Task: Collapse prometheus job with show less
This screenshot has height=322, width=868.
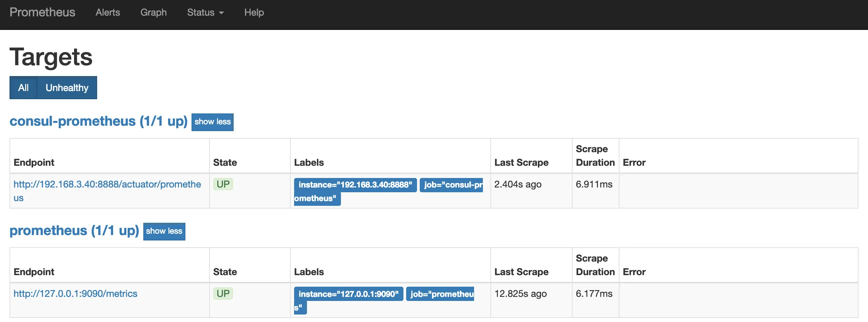Action: click(x=164, y=231)
